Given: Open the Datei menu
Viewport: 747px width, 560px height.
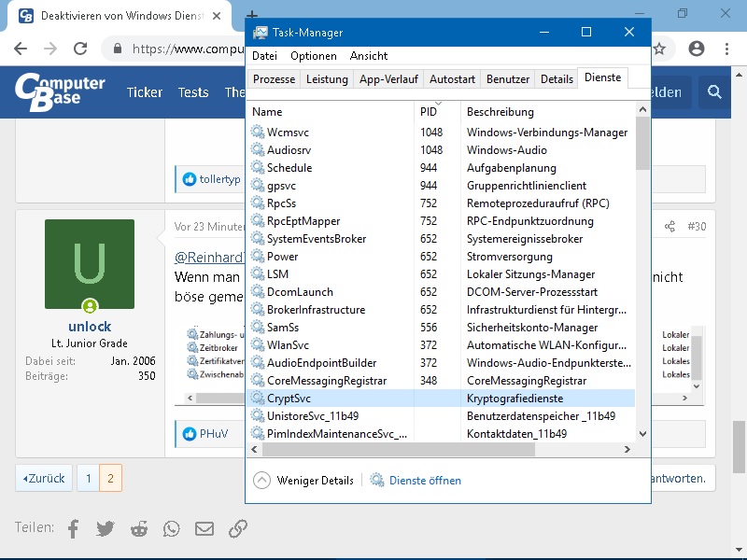Looking at the screenshot, I should point(264,56).
